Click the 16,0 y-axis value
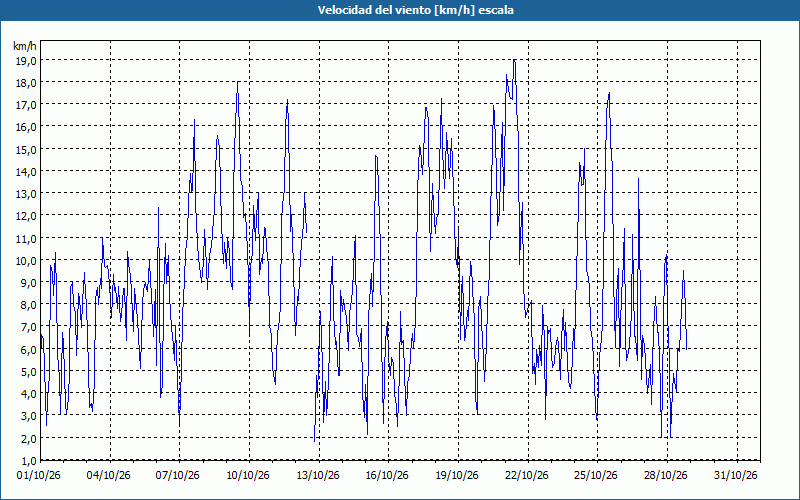800x500 pixels. click(x=27, y=127)
